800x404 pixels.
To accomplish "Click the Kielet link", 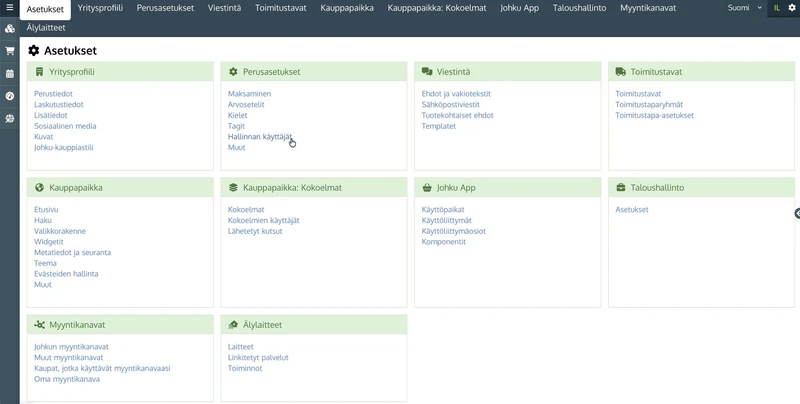I will (238, 115).
